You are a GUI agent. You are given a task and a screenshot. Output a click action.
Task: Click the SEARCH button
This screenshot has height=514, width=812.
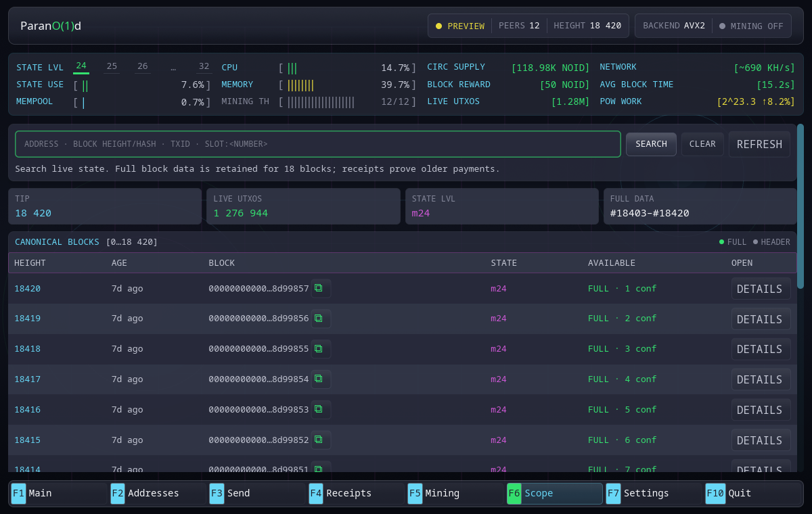(x=651, y=144)
